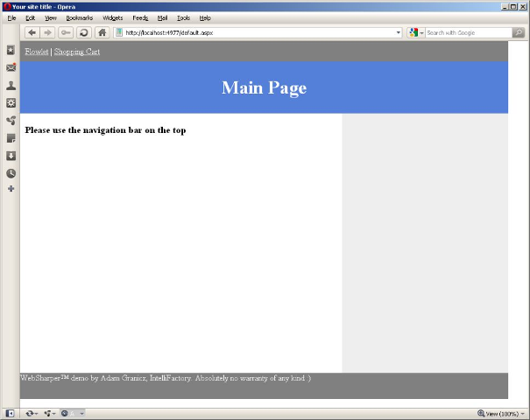Open the File menu
The height and width of the screenshot is (420, 530).
pos(12,17)
